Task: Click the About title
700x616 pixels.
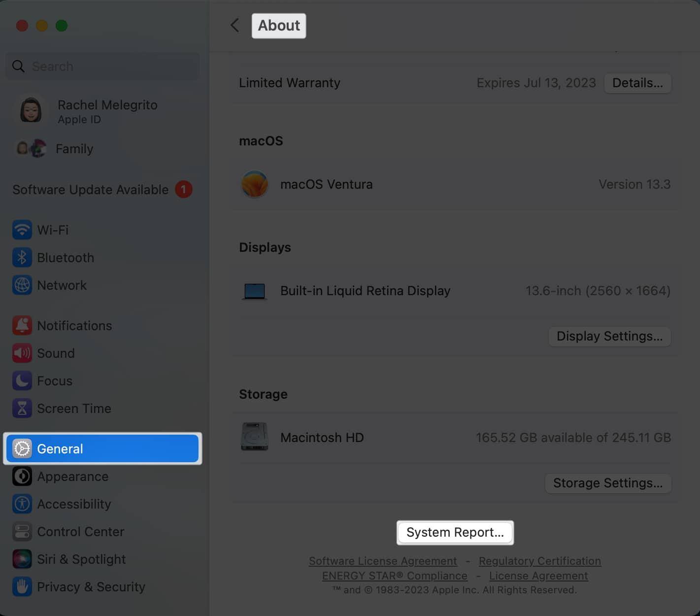Action: coord(279,26)
